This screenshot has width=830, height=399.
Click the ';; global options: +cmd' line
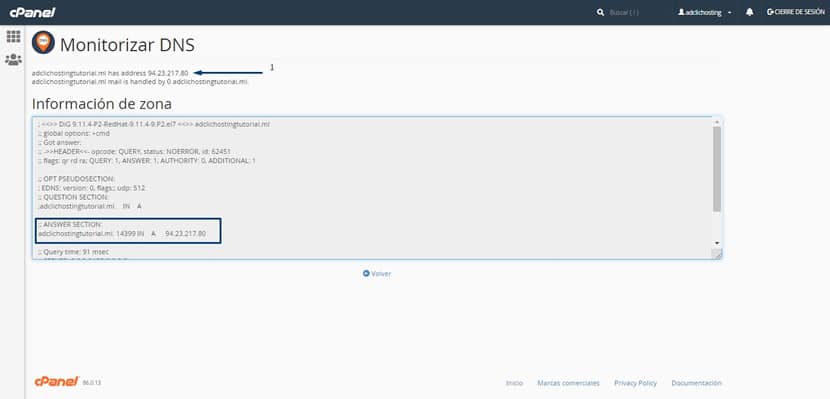click(73, 133)
